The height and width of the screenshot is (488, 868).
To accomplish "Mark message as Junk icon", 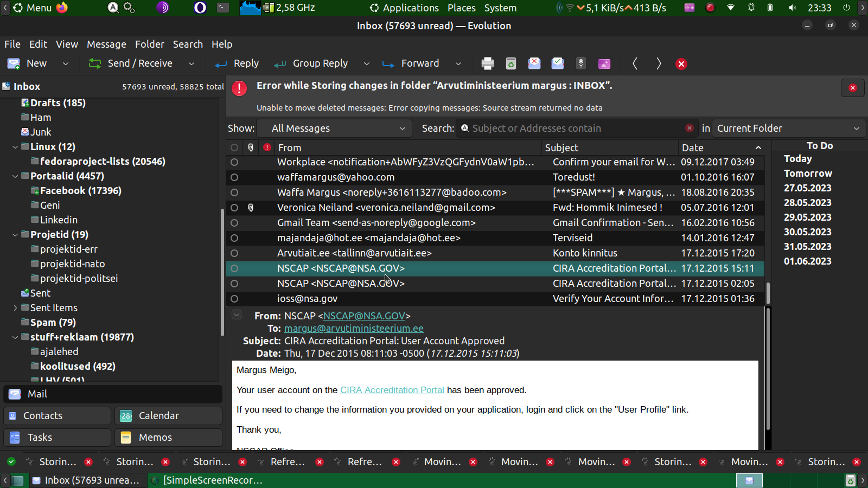I will pos(534,63).
